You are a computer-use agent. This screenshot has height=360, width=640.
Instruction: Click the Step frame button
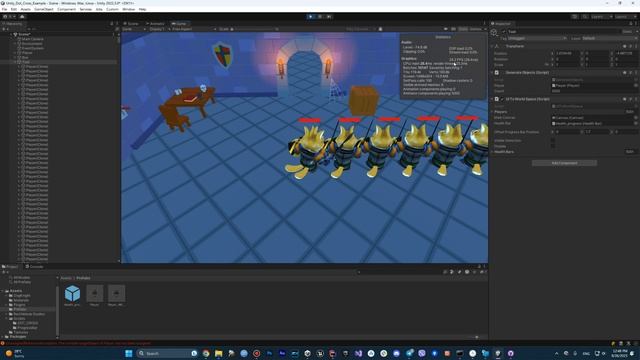point(329,17)
